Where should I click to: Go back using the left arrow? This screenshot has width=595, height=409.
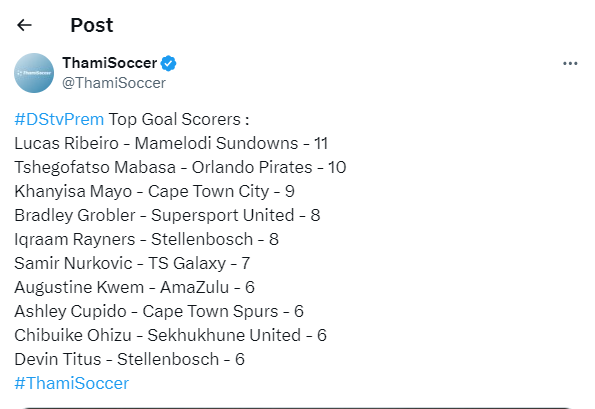tap(24, 25)
